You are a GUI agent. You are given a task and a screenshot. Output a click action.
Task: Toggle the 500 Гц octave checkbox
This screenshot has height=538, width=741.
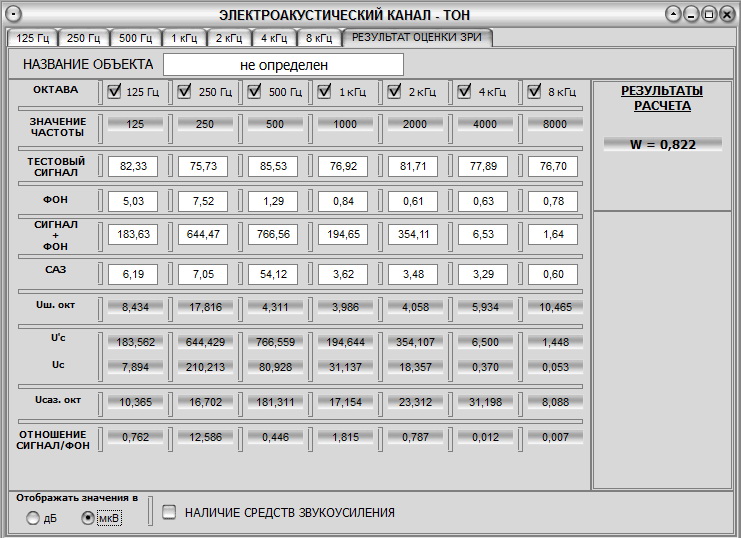click(x=254, y=92)
